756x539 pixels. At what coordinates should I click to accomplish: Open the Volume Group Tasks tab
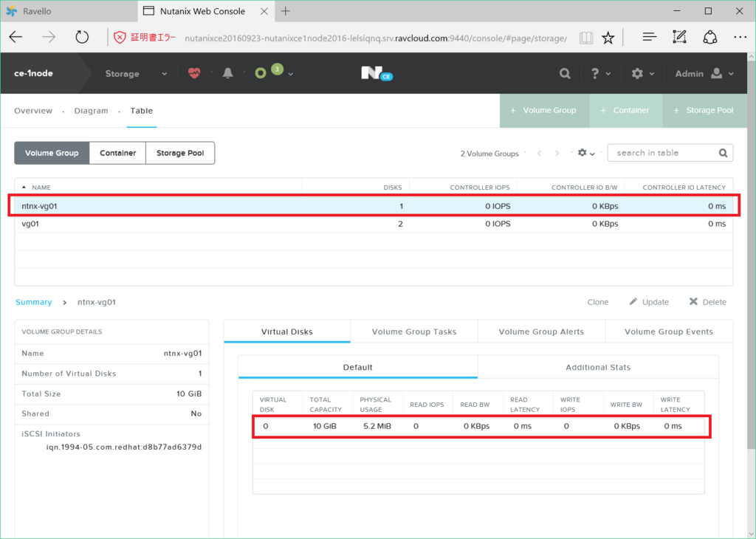pos(414,332)
